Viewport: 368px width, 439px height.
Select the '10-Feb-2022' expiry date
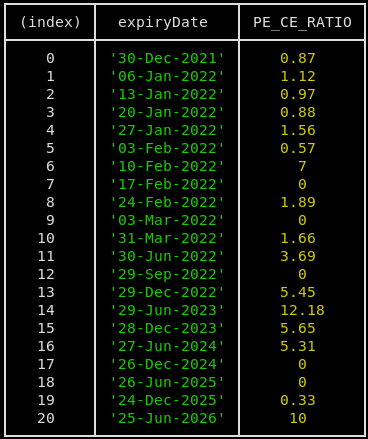tap(167, 166)
